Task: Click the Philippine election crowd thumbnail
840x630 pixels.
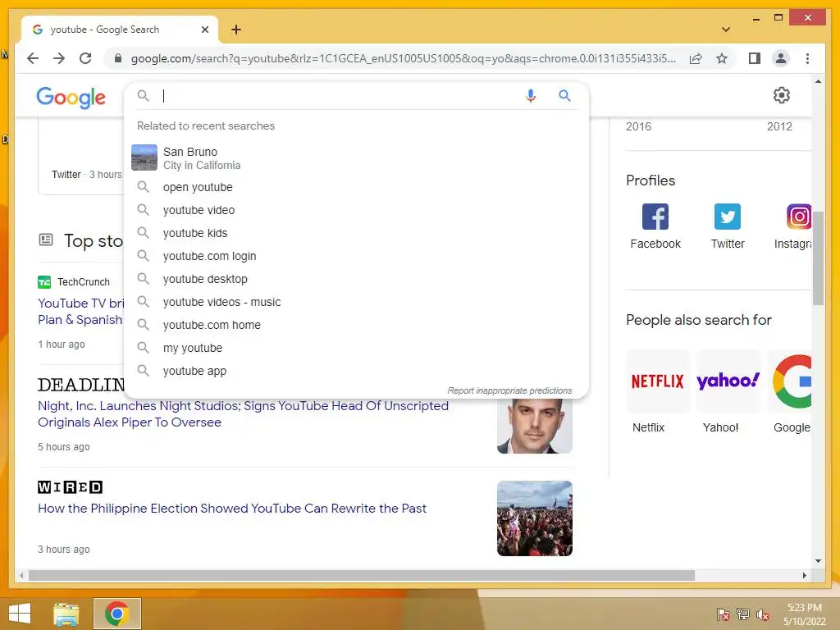Action: (x=535, y=518)
